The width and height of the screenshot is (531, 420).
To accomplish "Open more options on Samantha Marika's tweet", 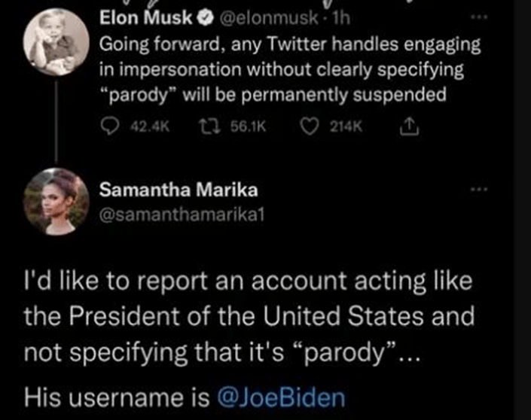I will click(x=479, y=189).
